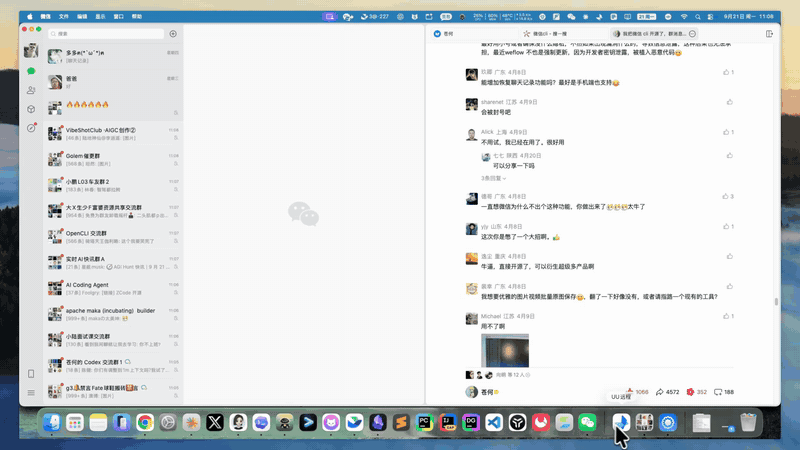Open the 实时 AI 快讯群 A chat

pyautogui.click(x=113, y=263)
